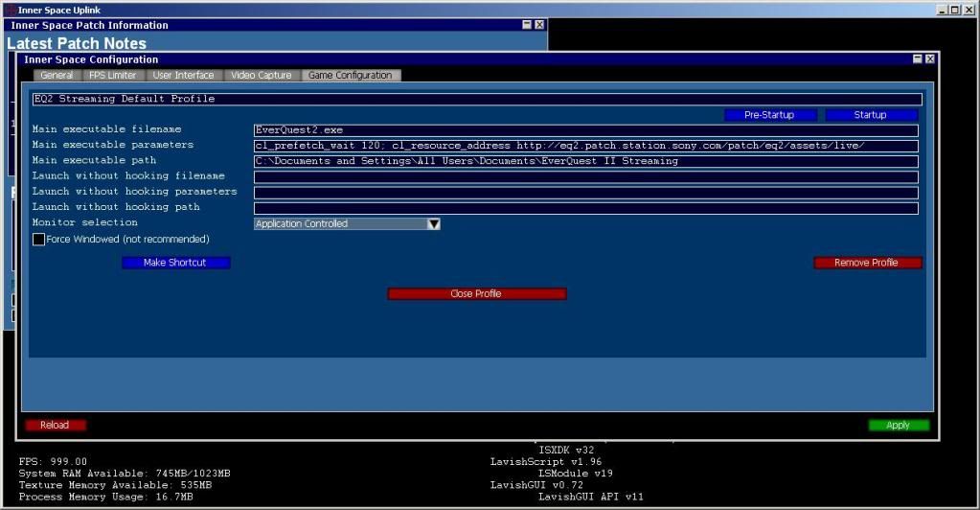The height and width of the screenshot is (510, 980).
Task: Close the Inner Space Patch Information panel
Action: click(x=539, y=25)
